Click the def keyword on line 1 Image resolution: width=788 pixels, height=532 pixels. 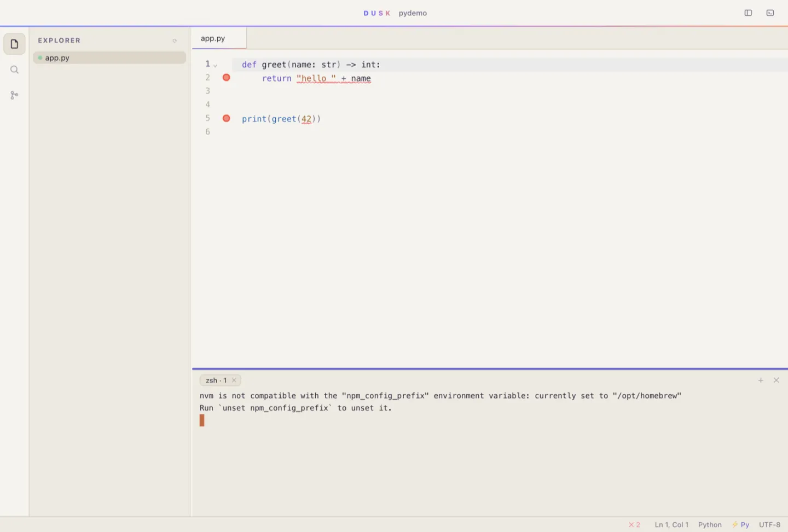249,65
